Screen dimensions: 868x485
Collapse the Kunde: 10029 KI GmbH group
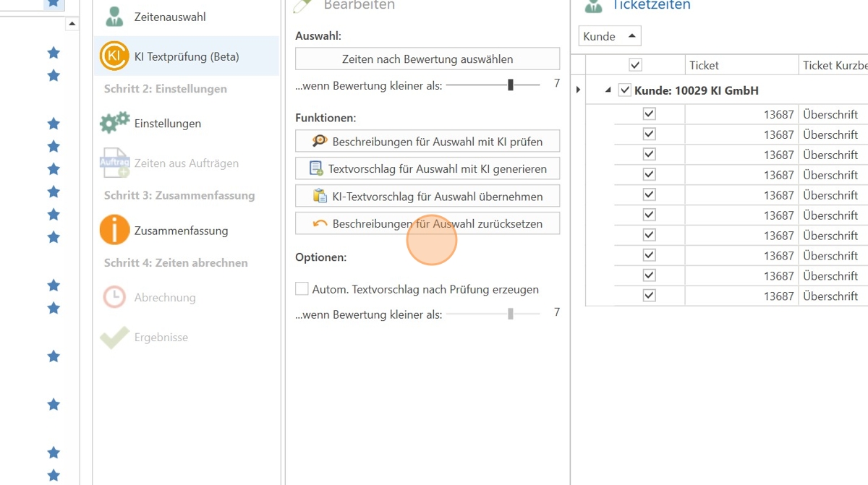tap(607, 90)
